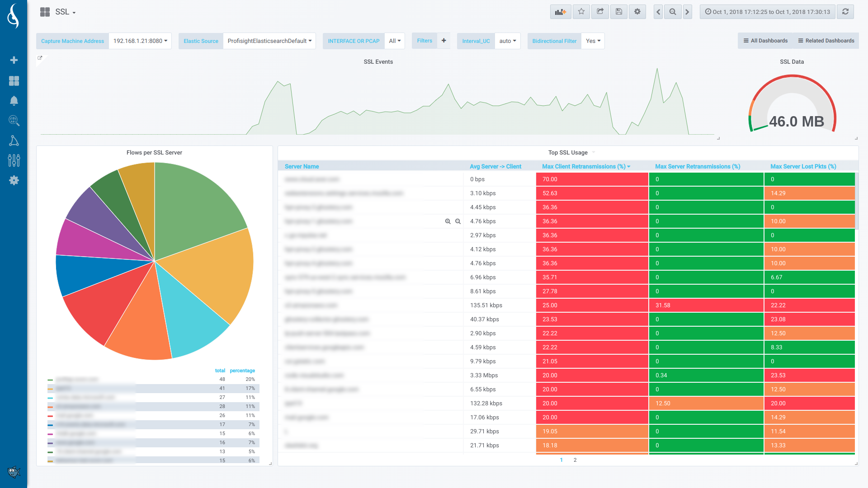
Task: Click the time range picker button
Action: (x=767, y=12)
